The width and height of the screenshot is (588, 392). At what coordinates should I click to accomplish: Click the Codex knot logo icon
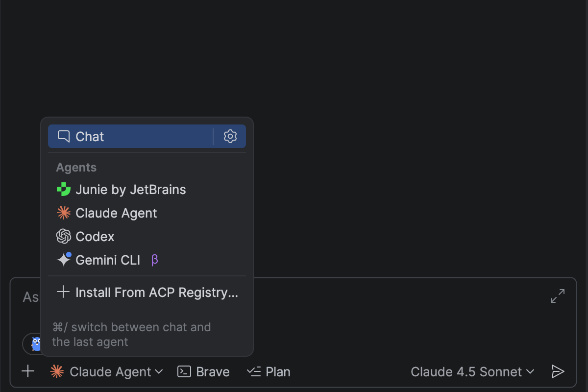64,237
